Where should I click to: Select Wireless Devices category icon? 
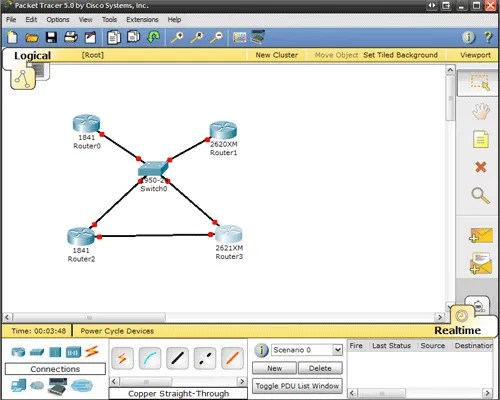tap(73, 352)
